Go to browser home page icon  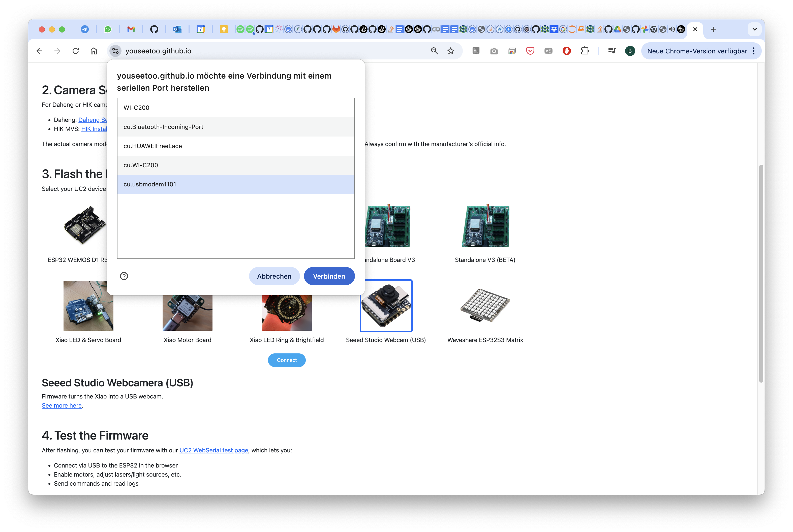coord(94,51)
